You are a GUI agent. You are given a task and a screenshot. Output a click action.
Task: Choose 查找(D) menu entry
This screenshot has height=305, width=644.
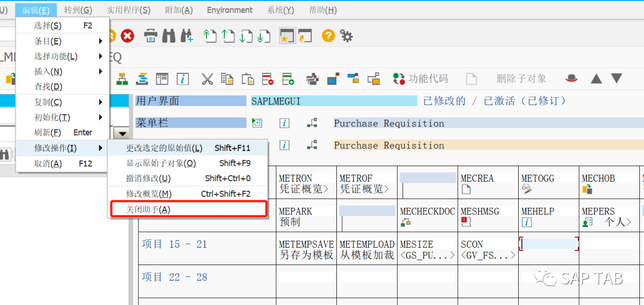(63, 86)
